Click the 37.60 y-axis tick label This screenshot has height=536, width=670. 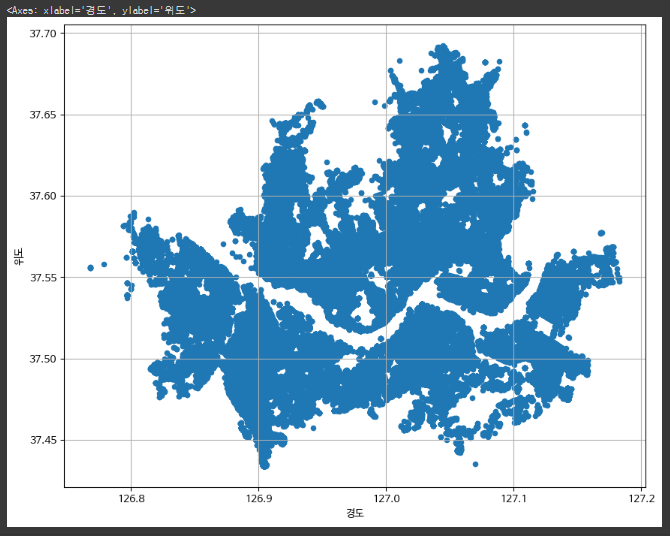click(43, 196)
